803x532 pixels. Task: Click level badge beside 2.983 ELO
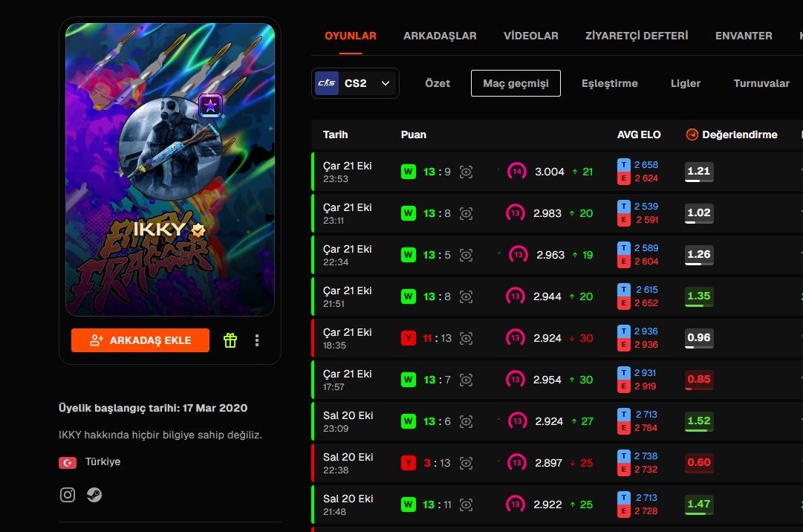516,213
